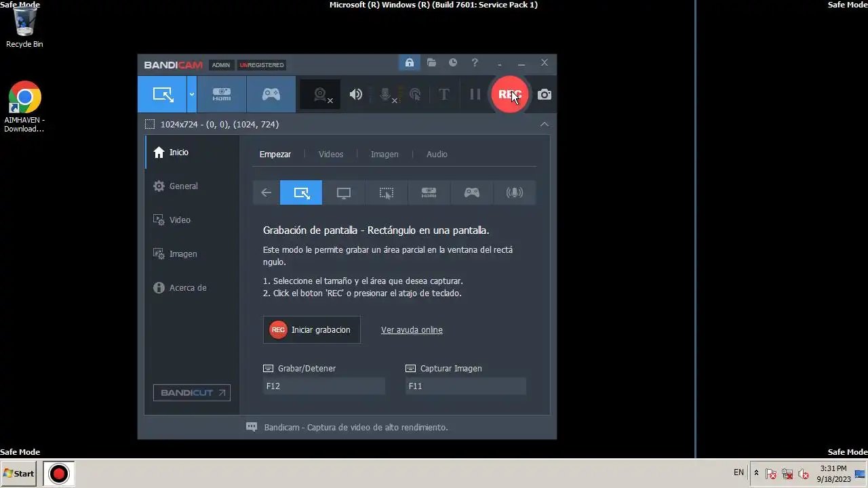Click the back arrow in mode row

(266, 192)
